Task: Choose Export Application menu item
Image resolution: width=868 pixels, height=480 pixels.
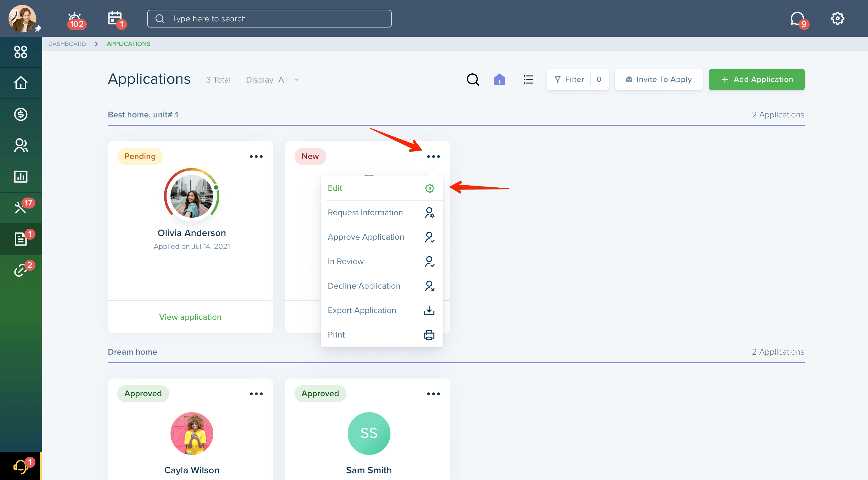Action: click(381, 310)
